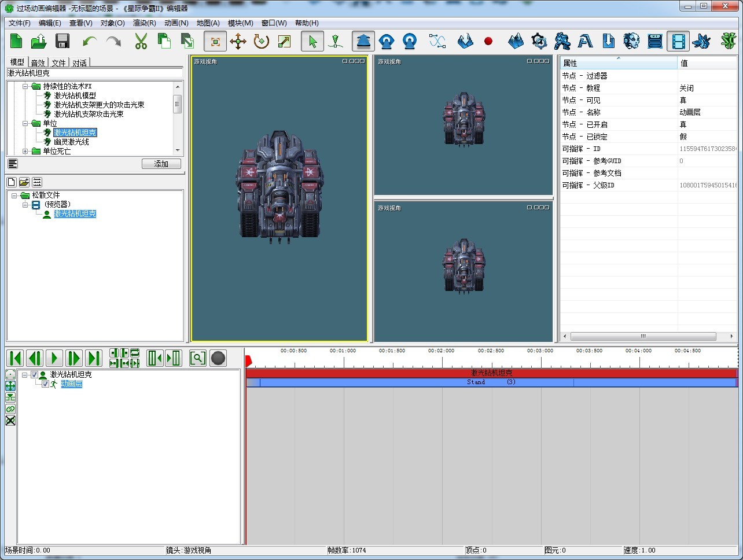Open the 帮助(H) menu

tap(307, 23)
